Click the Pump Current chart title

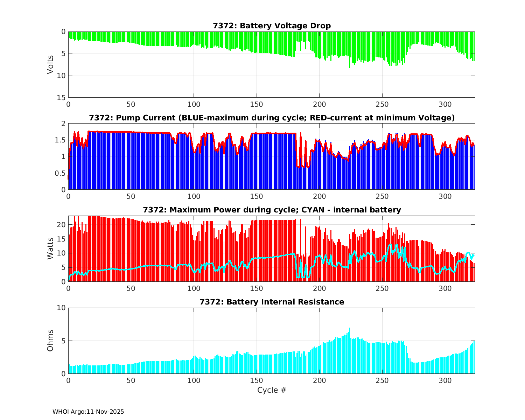(272, 118)
